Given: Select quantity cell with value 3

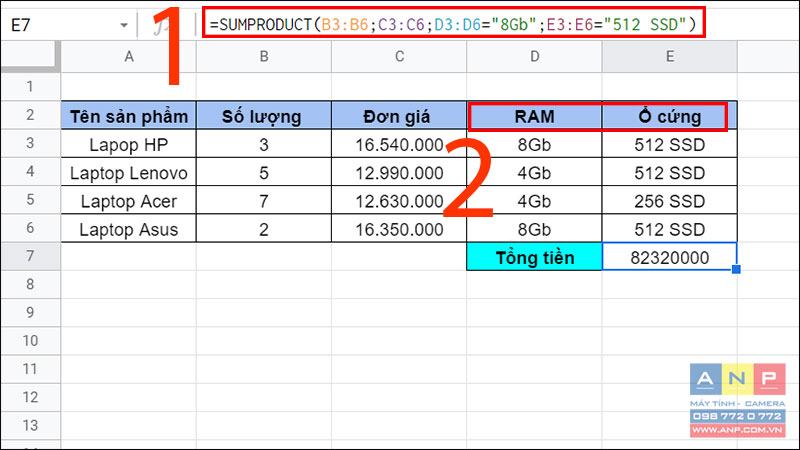Looking at the screenshot, I should pos(264,144).
